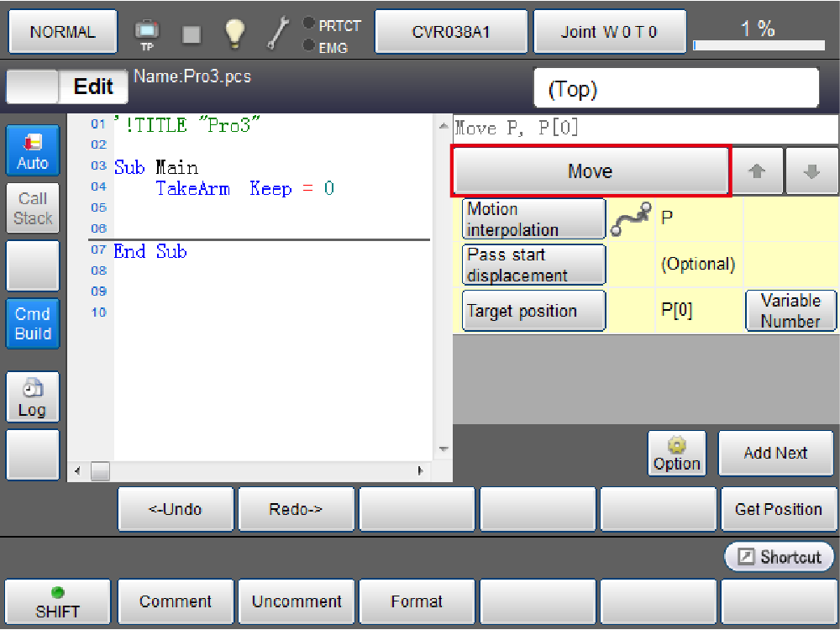Image resolution: width=840 pixels, height=630 pixels.
Task: Adjust the 1% speed bar
Action: [764, 44]
